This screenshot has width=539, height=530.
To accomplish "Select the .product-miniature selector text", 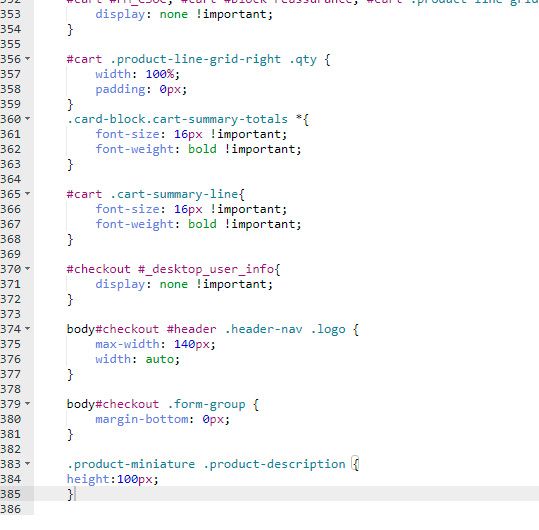I will pos(131,464).
